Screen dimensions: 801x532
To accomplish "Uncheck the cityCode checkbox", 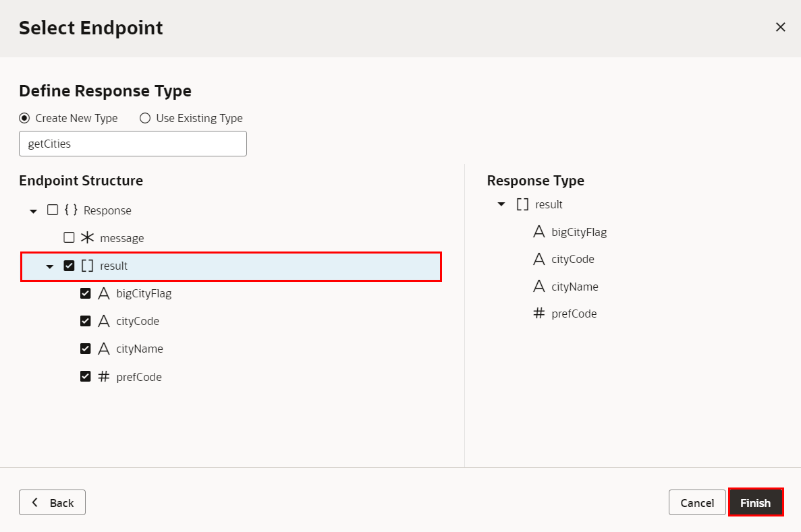I will click(x=85, y=321).
